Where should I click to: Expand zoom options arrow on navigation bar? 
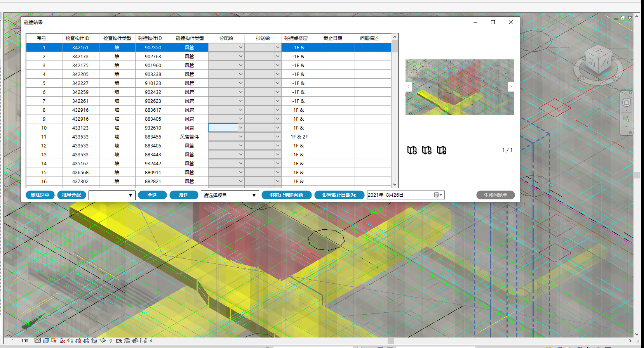(x=626, y=126)
